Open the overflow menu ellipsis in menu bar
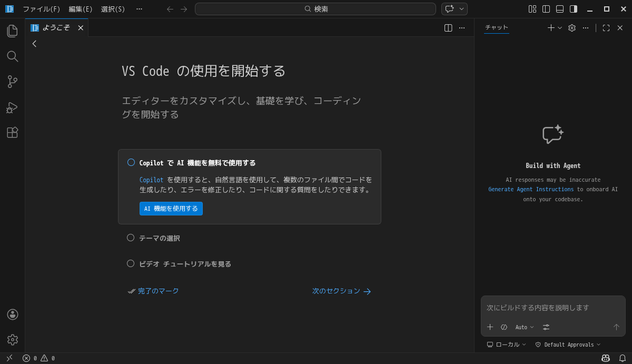 (139, 9)
